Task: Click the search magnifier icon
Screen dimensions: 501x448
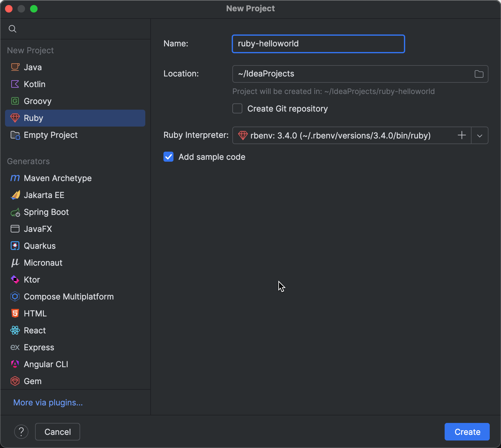Action: point(13,29)
